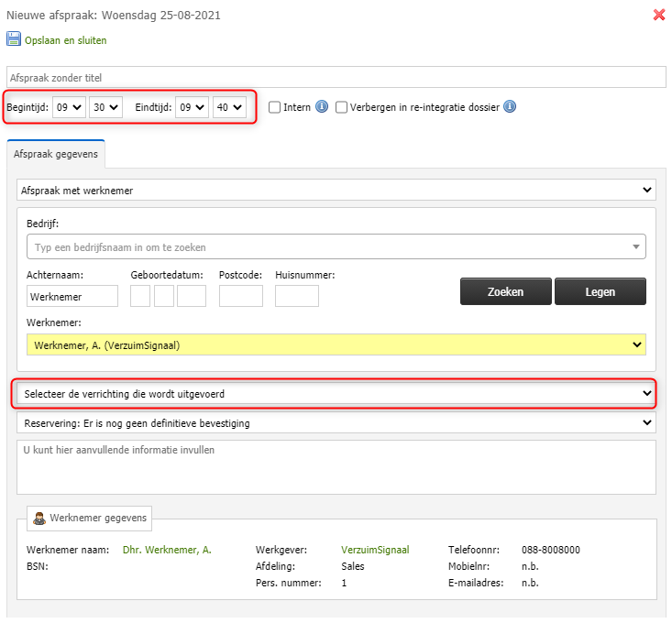This screenshot has height=623, width=672.
Task: Click the Legen button
Action: pyautogui.click(x=600, y=291)
